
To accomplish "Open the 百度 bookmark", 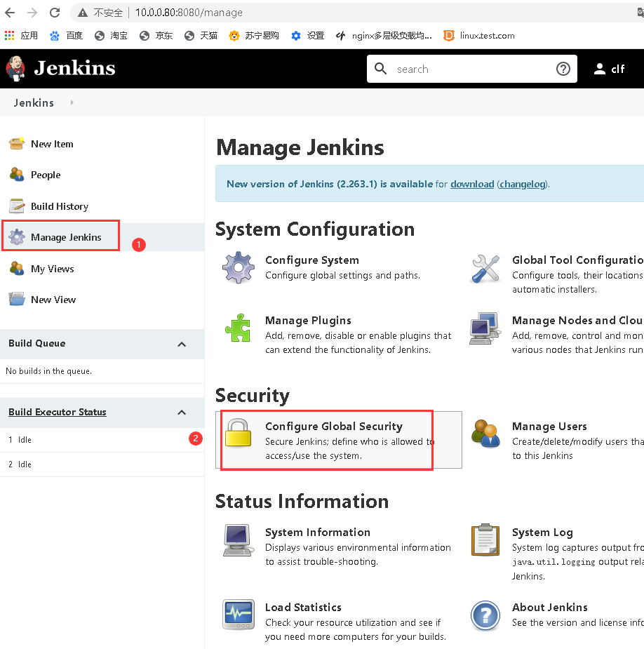I will point(66,36).
